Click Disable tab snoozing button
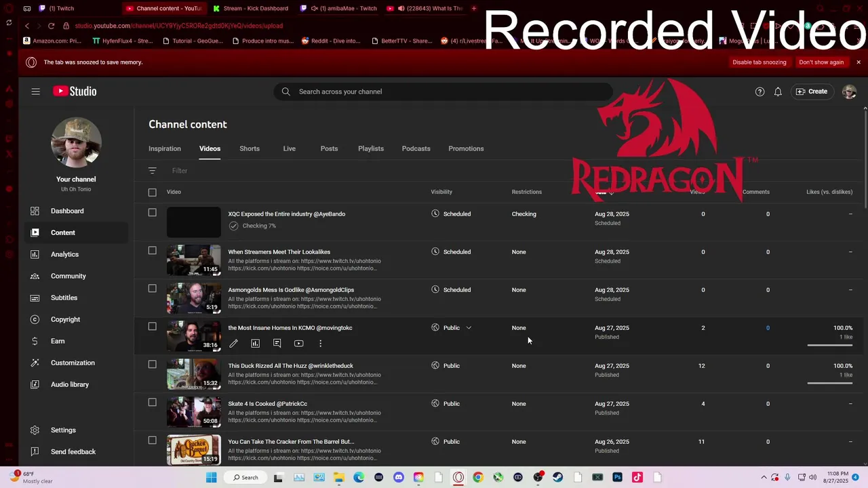 click(759, 62)
